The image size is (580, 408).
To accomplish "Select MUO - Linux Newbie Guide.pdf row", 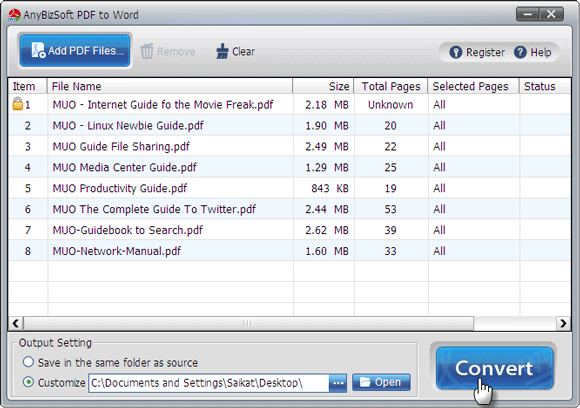I will (289, 125).
